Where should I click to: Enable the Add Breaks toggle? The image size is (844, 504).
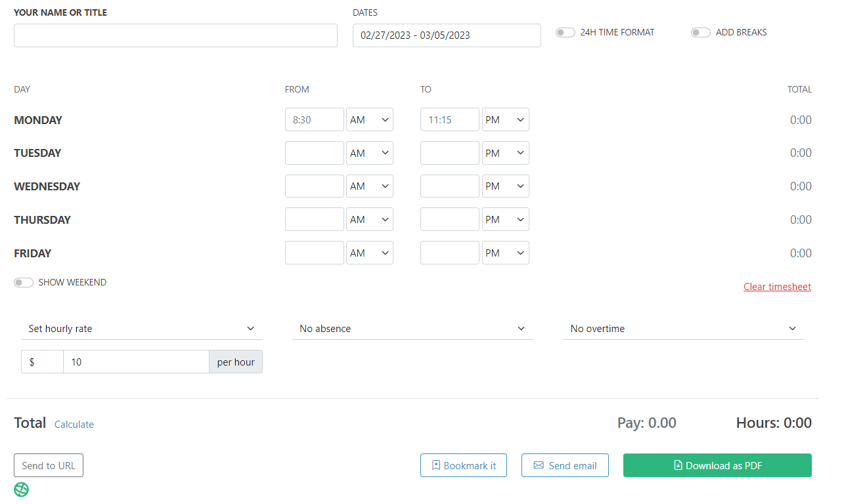tap(700, 33)
